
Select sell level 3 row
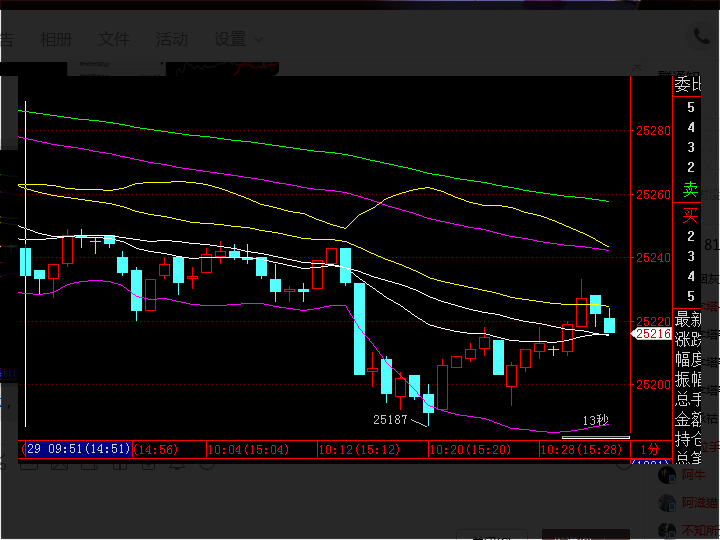tap(691, 147)
